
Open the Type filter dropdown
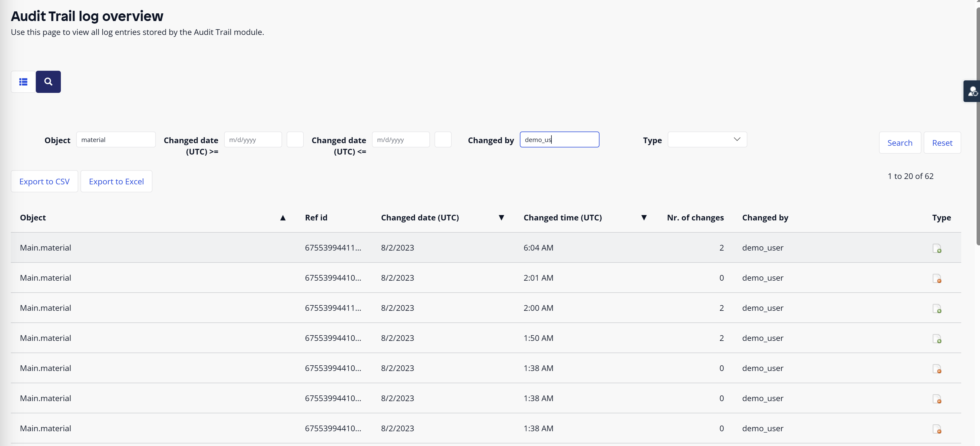coord(707,139)
